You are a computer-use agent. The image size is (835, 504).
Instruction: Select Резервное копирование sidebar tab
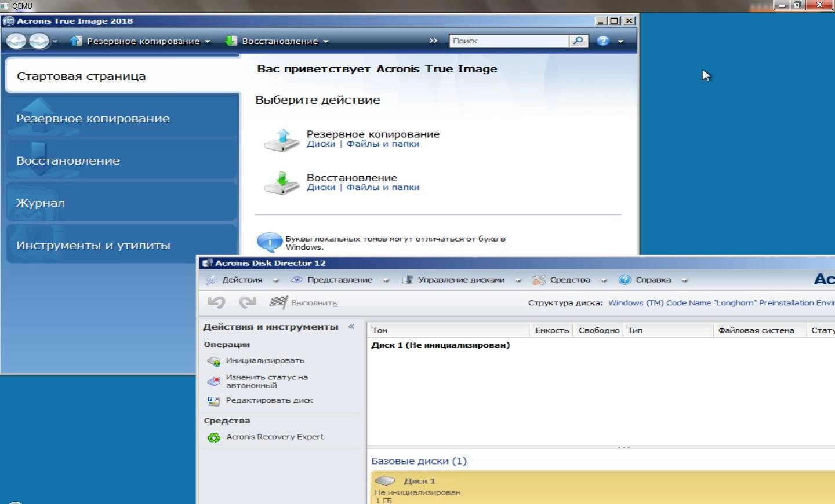pos(122,118)
